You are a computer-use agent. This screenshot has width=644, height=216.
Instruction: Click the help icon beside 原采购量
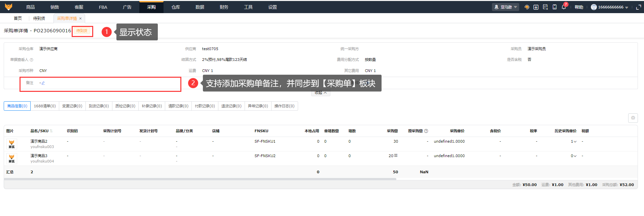(426, 131)
